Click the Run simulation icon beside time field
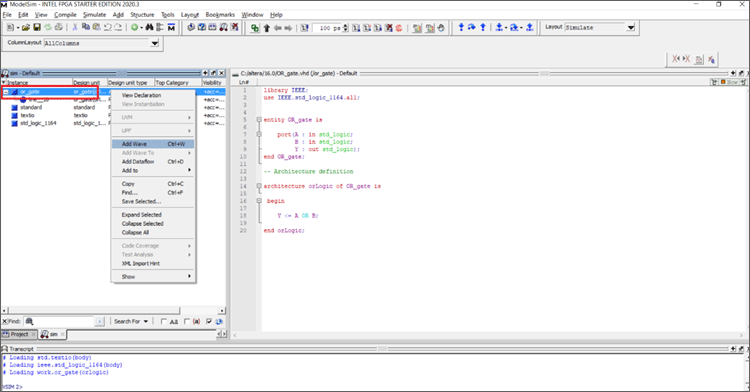 (x=304, y=28)
